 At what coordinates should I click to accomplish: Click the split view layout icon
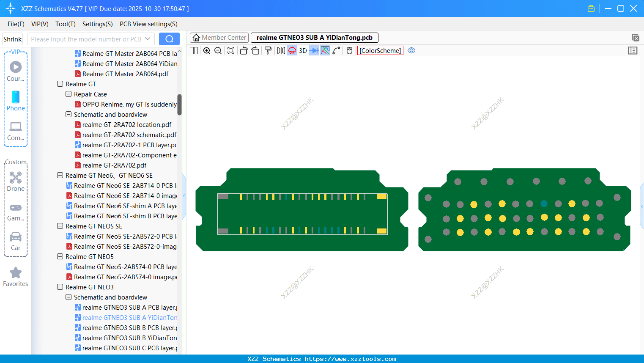(194, 51)
